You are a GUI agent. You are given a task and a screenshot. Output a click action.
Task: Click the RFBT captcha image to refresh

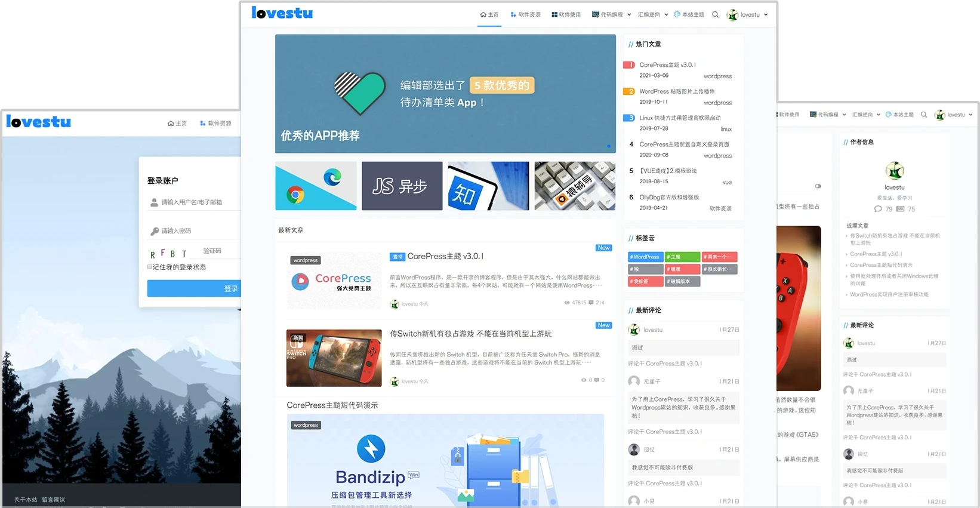(x=169, y=253)
